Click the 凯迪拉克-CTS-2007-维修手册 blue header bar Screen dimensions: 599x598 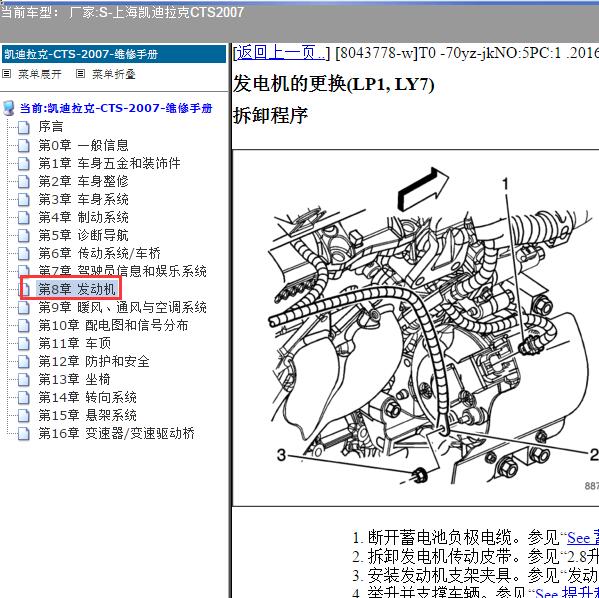114,54
